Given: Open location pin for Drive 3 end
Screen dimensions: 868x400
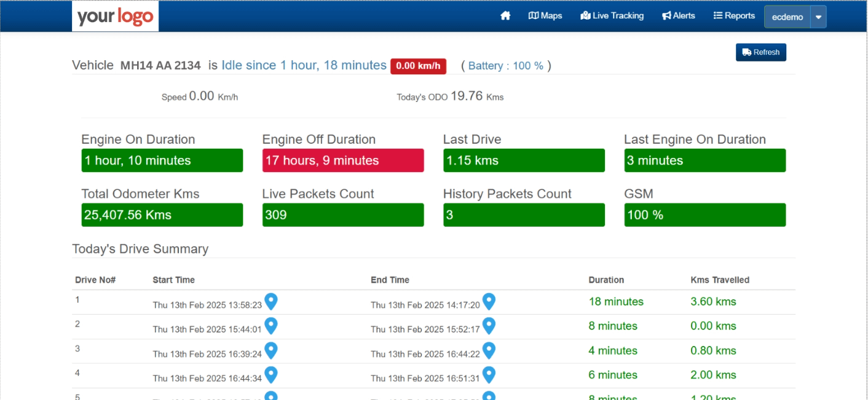Looking at the screenshot, I should point(489,350).
